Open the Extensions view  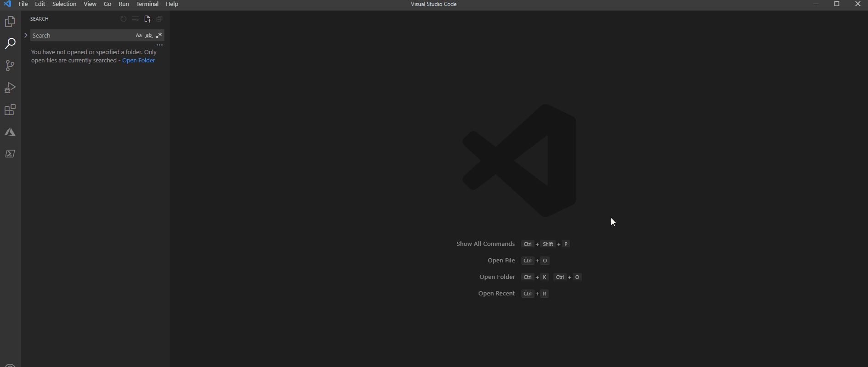pos(10,110)
